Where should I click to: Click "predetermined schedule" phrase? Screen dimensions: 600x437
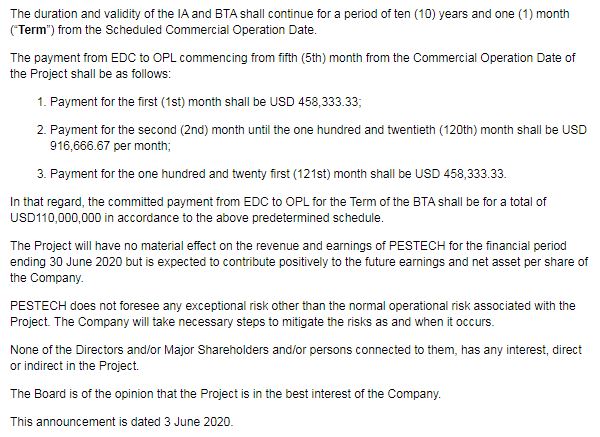tap(317, 218)
